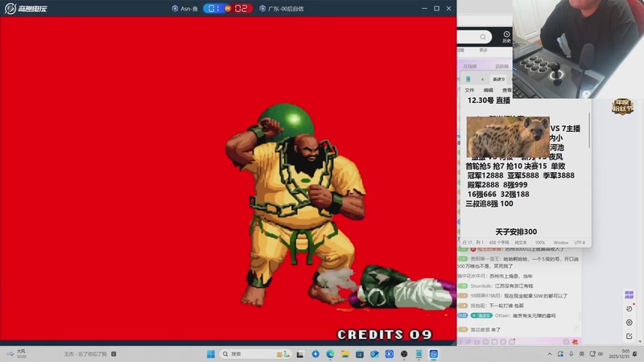644x362 pixels.
Task: Open the 查看 menu in Notepad
Action: (507, 90)
